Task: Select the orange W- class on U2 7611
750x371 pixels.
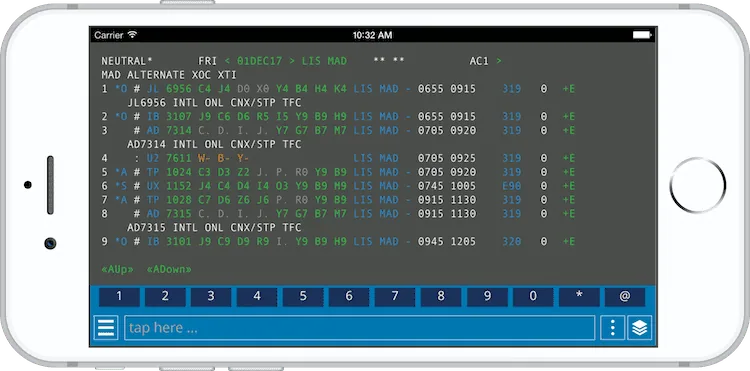Action: 204,158
